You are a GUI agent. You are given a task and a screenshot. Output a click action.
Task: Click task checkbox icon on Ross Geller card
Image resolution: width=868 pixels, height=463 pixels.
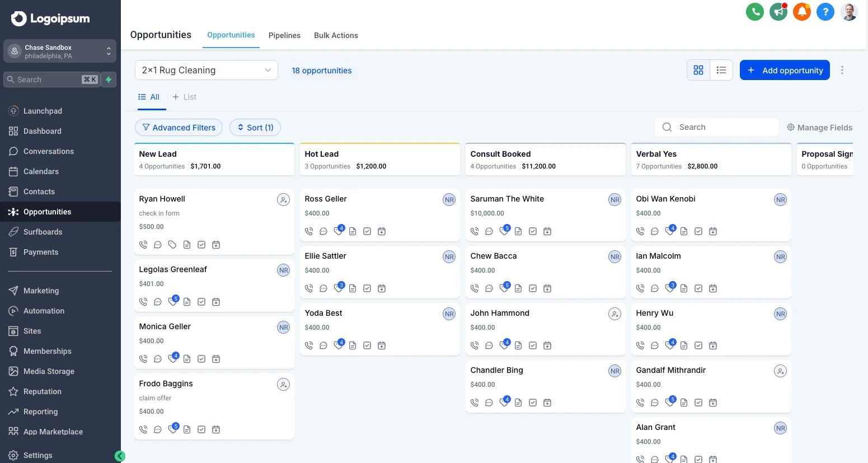(367, 231)
